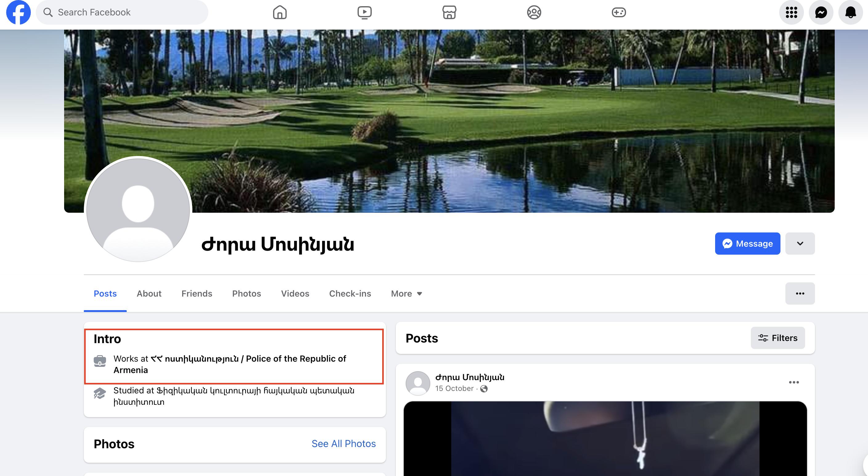Click the Police of the Republic of Armenia link
Screen dimensions: 868x476
pos(230,364)
